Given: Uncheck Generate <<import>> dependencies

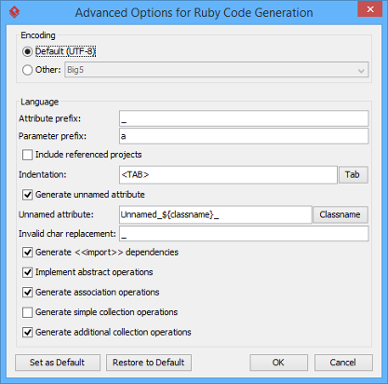Looking at the screenshot, I should point(27,252).
